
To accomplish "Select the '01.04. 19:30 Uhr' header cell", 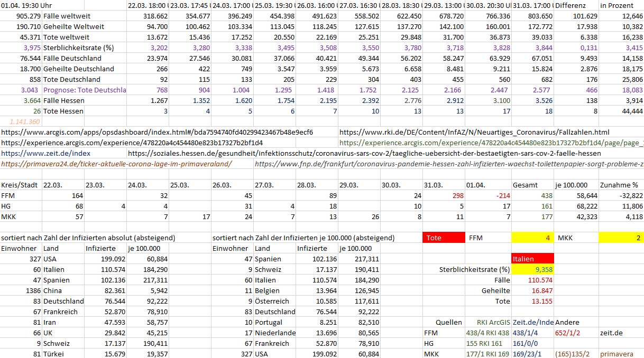I will point(27,5).
